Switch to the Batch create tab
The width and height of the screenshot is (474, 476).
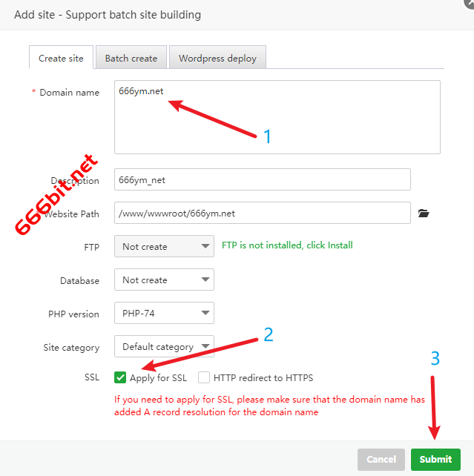[131, 59]
